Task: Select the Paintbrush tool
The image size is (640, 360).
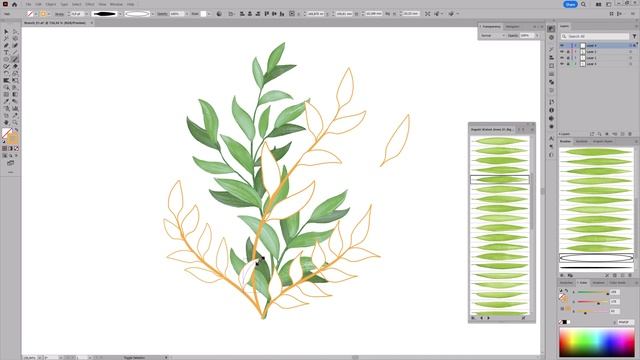Action: click(15, 59)
